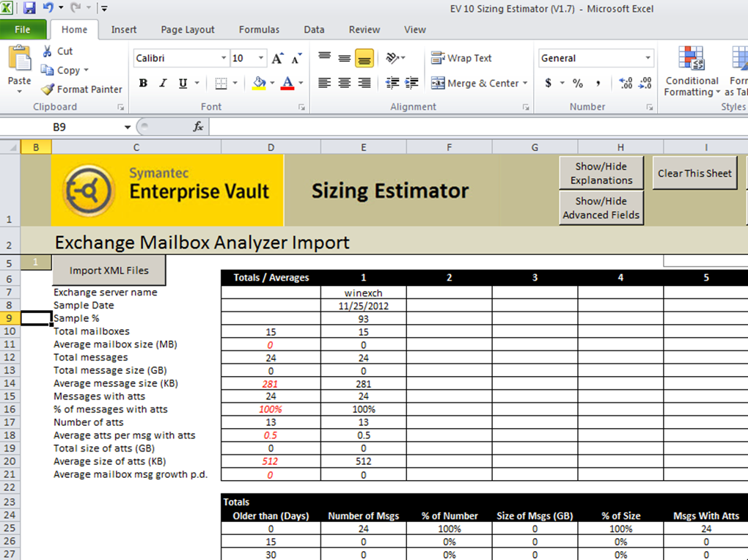This screenshot has height=560, width=748.
Task: Apply Percent Style format
Action: click(x=578, y=83)
